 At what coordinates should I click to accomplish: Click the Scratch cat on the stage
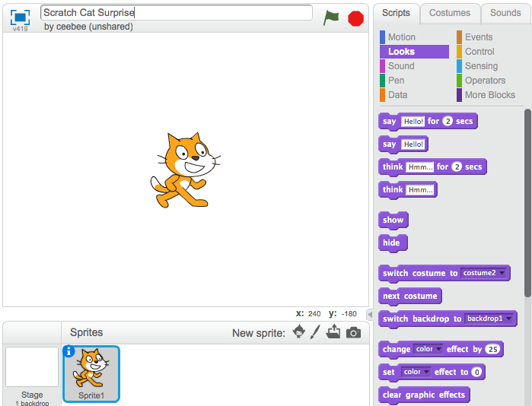click(x=185, y=170)
